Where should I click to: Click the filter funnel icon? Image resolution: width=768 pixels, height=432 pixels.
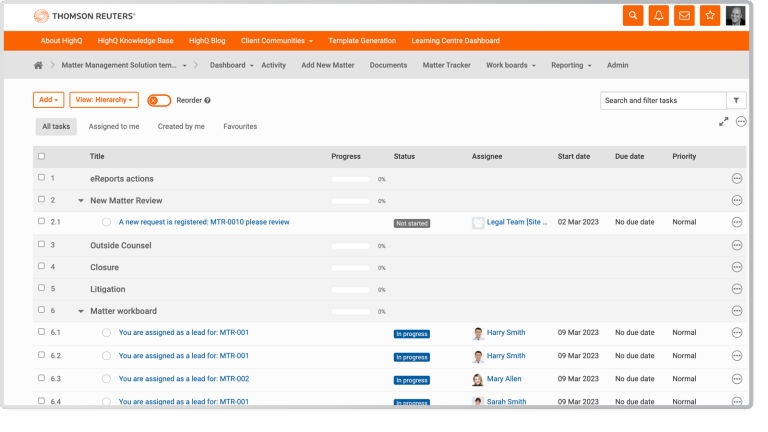736,101
